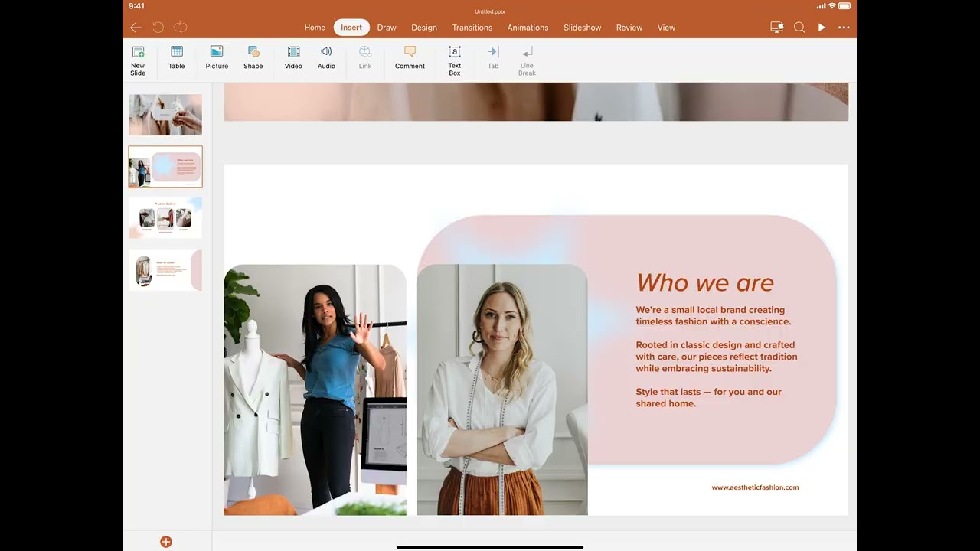Redo the last action

pyautogui.click(x=180, y=28)
